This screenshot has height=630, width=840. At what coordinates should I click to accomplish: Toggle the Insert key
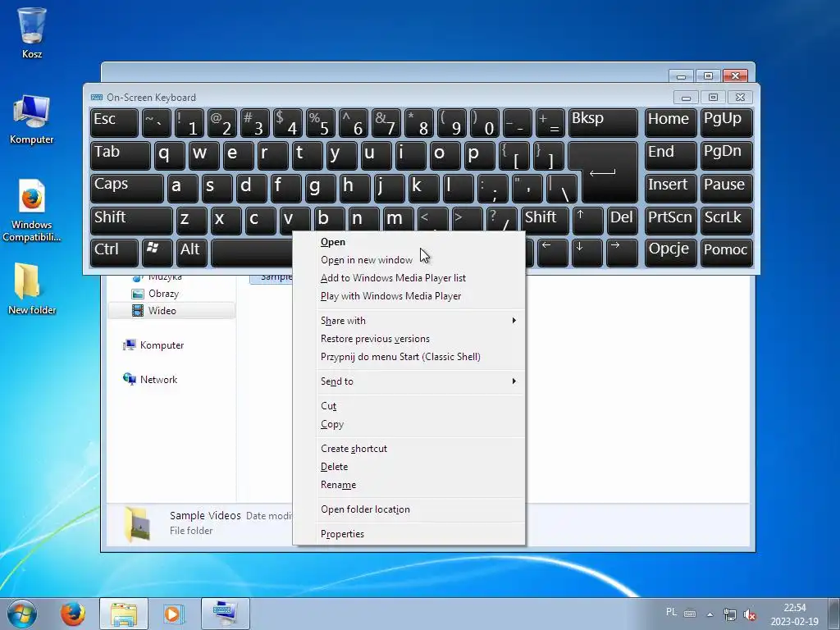click(671, 188)
